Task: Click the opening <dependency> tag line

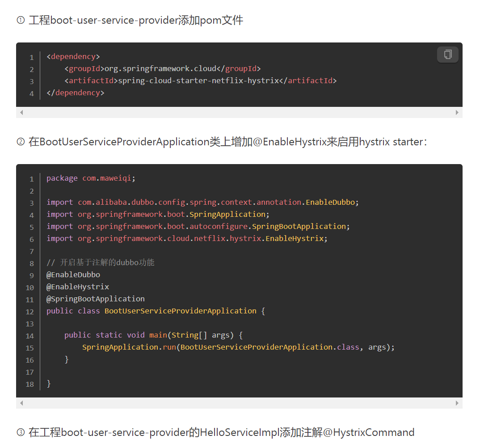Action: coord(73,57)
